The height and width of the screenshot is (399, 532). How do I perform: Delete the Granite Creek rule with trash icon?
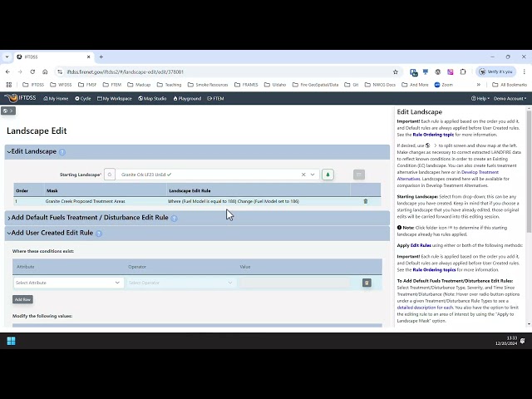pyautogui.click(x=365, y=201)
